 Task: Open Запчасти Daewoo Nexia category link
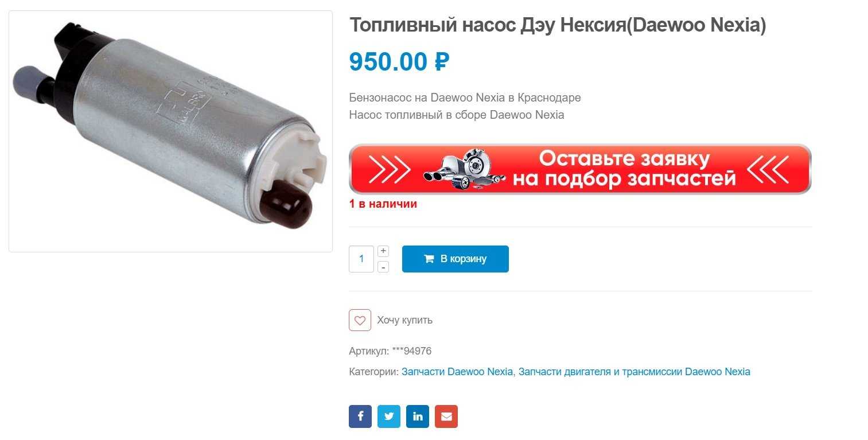coord(457,372)
